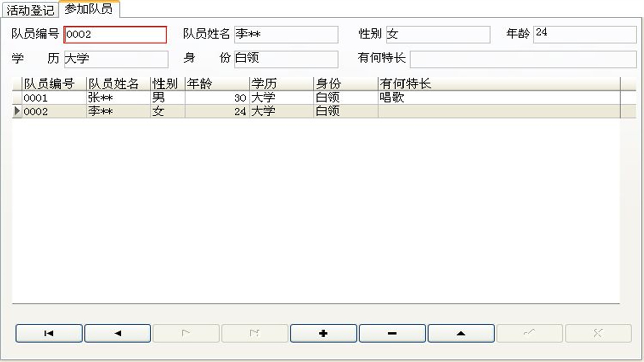Post changes using the checkmark icon
Image resolution: width=644 pixels, height=362 pixels.
(529, 333)
